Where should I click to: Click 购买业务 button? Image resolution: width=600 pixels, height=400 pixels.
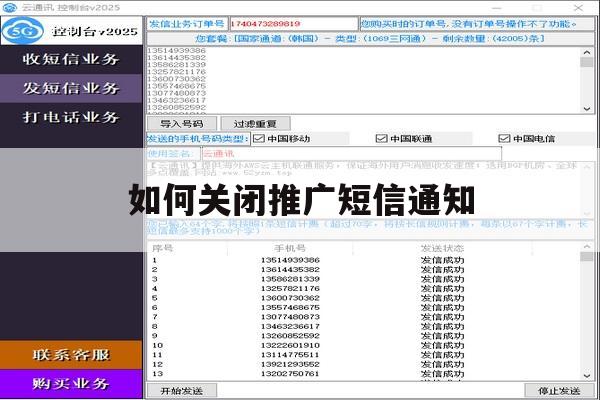(71, 384)
